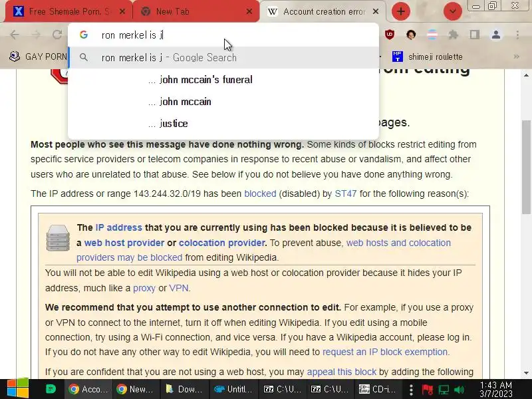Click the avatar-face extension icon in toolbar
This screenshot has height=399, width=532.
(411, 35)
